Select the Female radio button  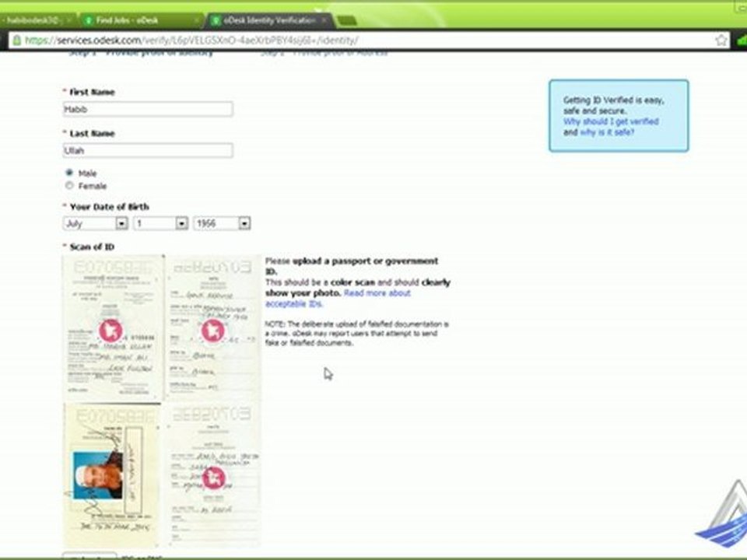tap(69, 185)
